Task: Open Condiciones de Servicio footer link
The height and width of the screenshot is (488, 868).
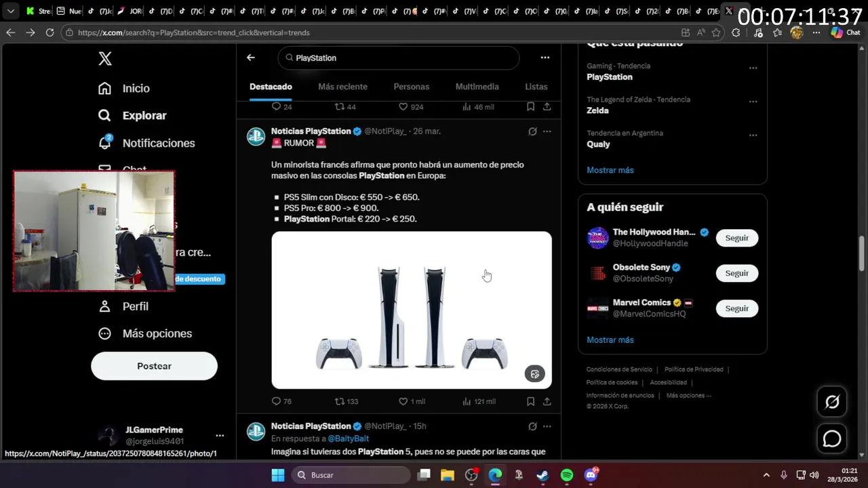Action: pyautogui.click(x=619, y=369)
